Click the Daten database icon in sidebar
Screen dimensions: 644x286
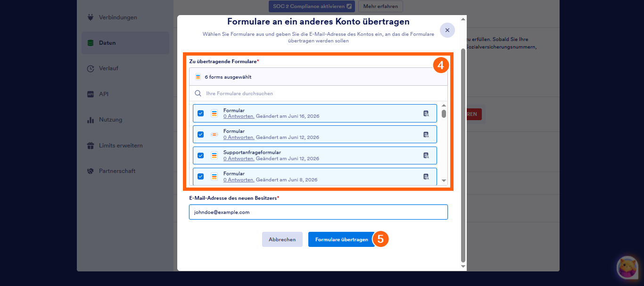[x=91, y=43]
